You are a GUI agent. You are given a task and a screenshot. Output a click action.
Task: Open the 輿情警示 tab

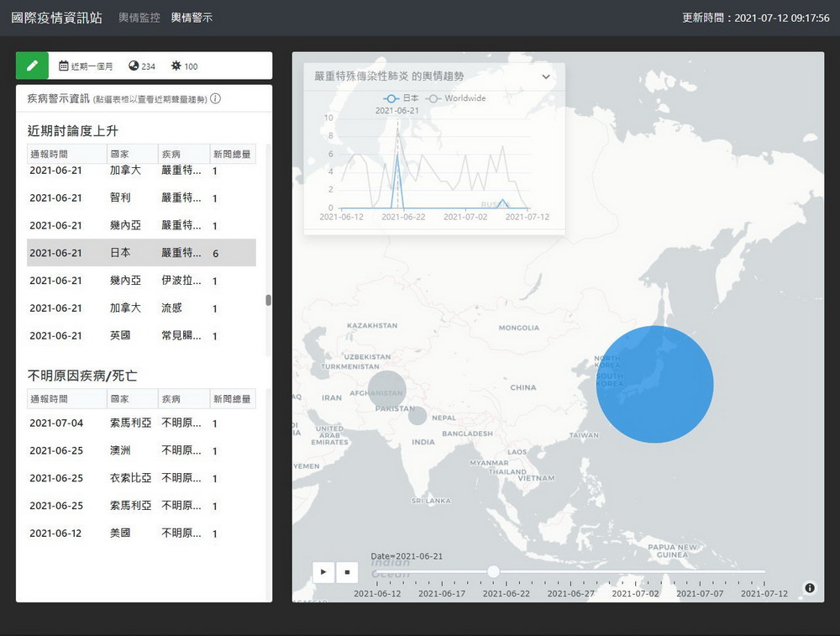192,18
